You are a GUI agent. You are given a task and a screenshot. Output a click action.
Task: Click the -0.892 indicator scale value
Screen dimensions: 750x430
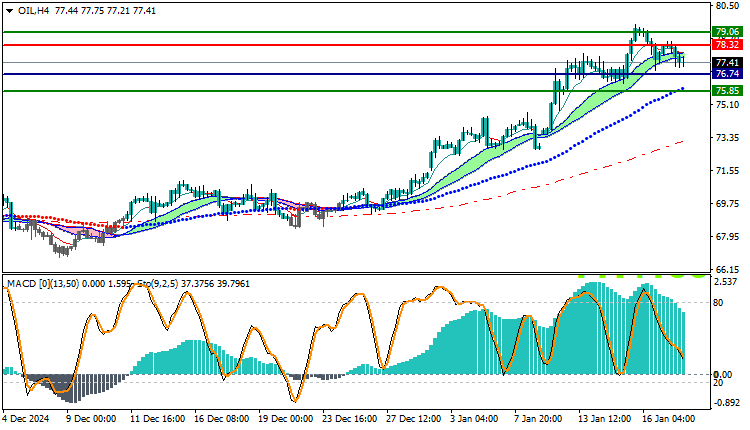(726, 403)
